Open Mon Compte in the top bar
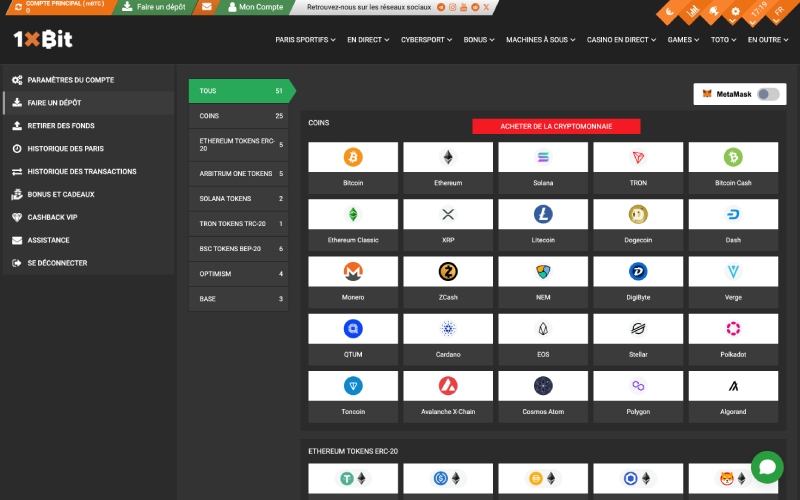800x500 pixels. point(256,7)
